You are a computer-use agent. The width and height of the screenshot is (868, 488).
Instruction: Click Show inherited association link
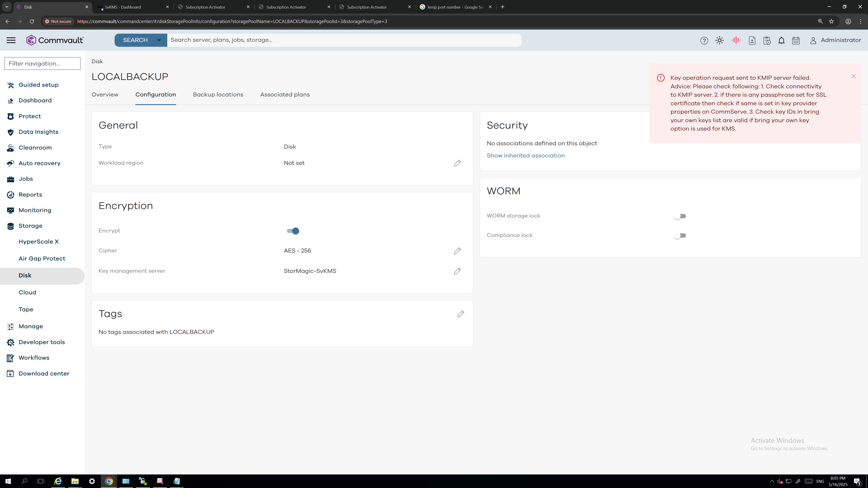(x=526, y=156)
